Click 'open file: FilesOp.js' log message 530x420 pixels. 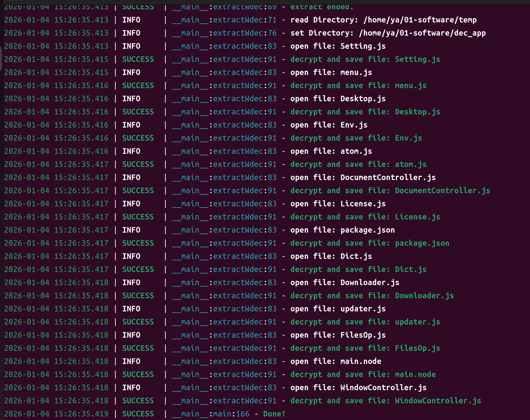click(338, 335)
